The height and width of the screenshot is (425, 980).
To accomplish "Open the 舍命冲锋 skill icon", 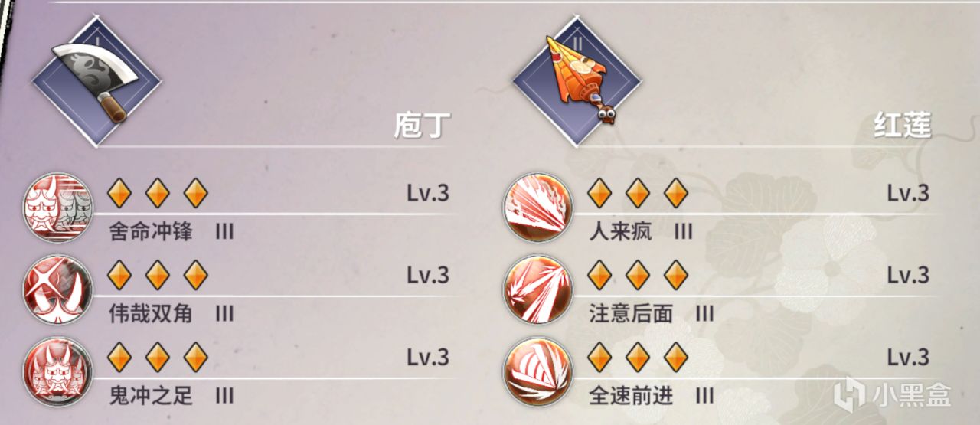I will [58, 207].
